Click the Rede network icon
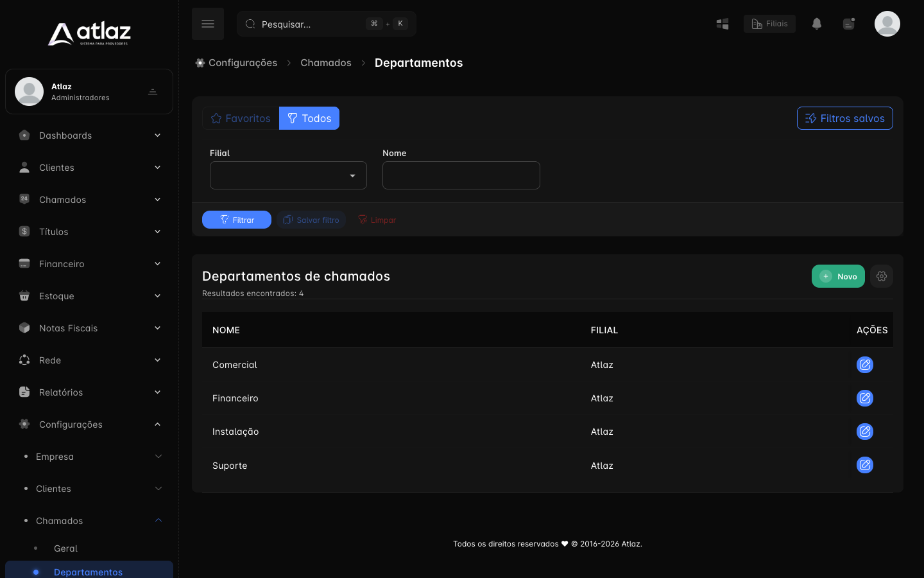 [x=24, y=360]
